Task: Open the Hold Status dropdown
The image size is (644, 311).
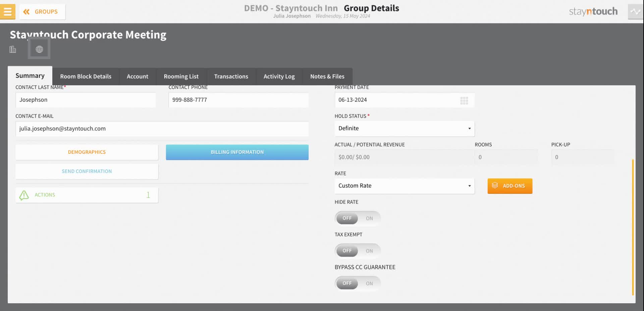Action: (405, 129)
